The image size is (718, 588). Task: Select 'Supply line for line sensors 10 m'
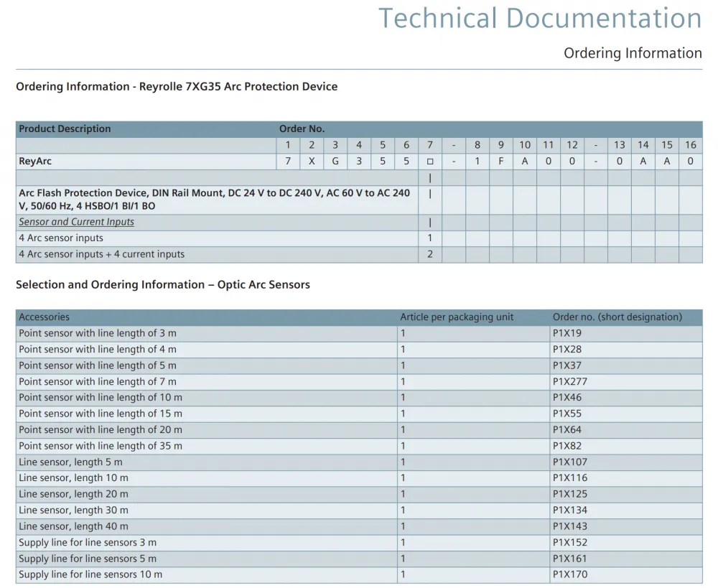(90, 575)
